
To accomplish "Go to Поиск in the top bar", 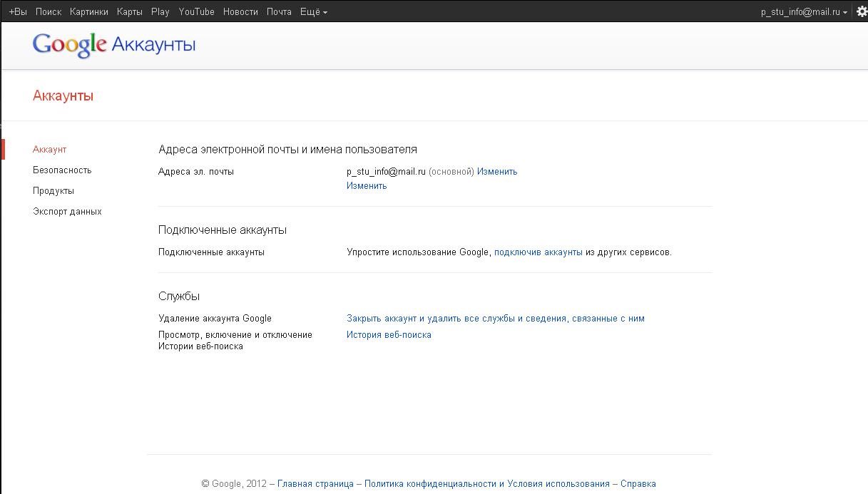I will click(48, 11).
